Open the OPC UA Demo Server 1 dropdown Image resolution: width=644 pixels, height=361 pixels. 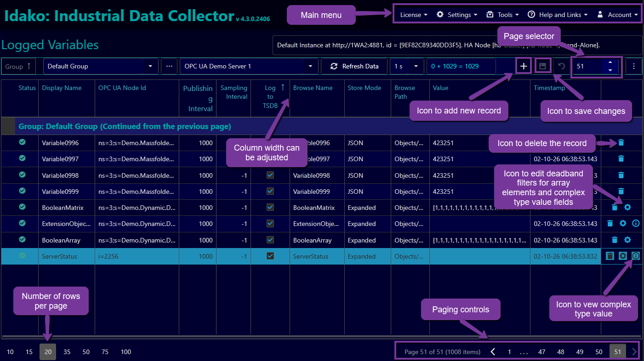[310, 66]
